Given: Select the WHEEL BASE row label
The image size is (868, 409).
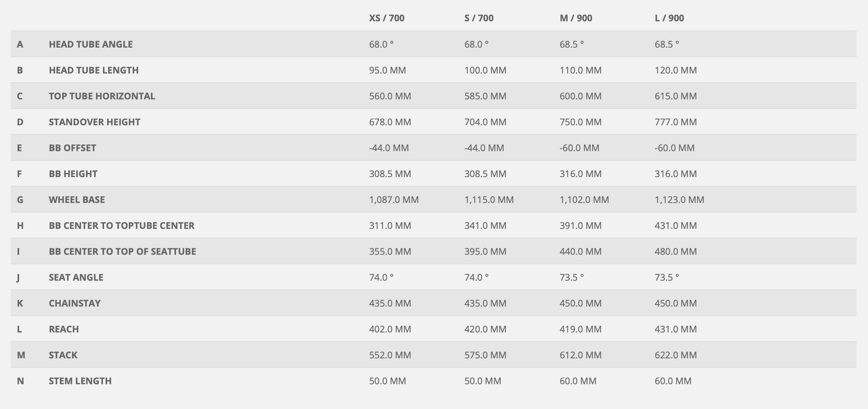Looking at the screenshot, I should 77,200.
